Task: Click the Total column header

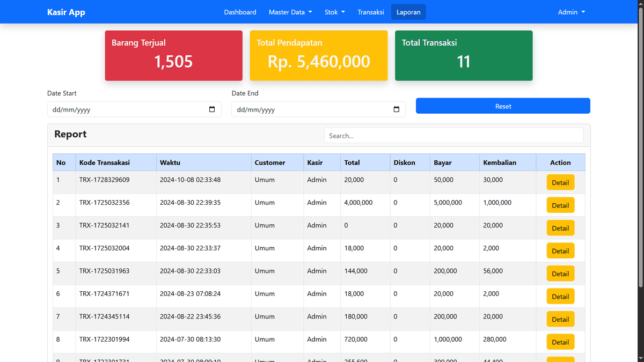Action: click(x=365, y=162)
